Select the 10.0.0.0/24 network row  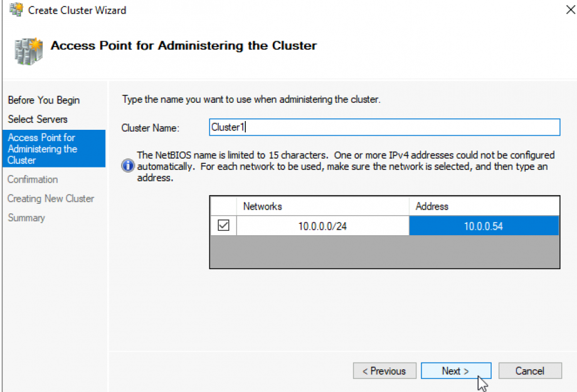(x=322, y=226)
